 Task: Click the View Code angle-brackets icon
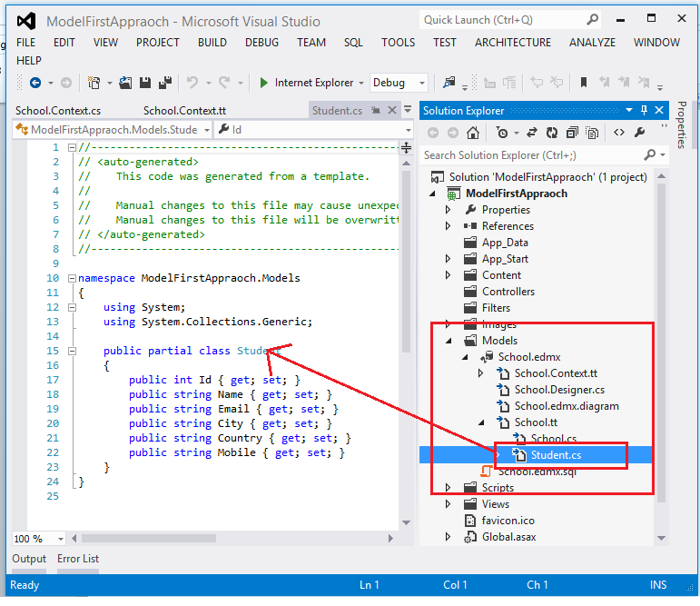619,133
